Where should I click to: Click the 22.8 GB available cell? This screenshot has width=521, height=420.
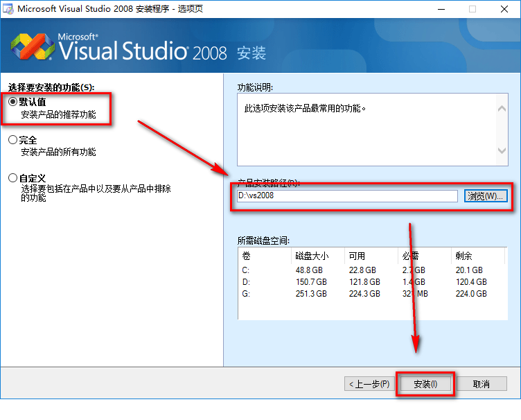tap(362, 270)
